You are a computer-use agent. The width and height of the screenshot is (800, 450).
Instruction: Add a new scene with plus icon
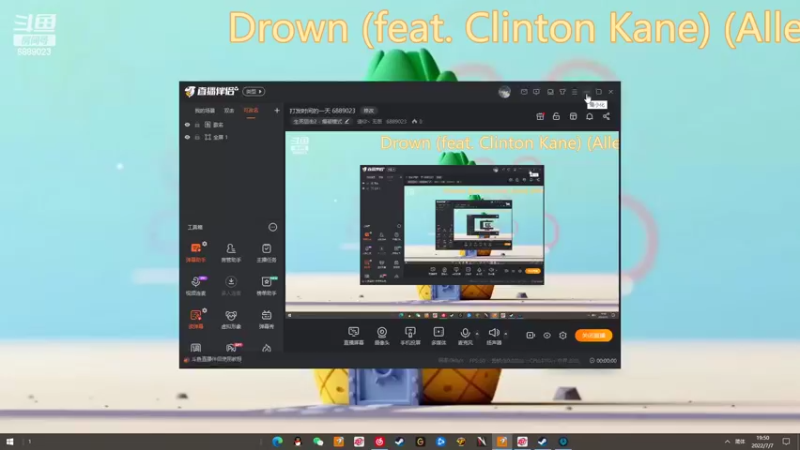point(277,110)
